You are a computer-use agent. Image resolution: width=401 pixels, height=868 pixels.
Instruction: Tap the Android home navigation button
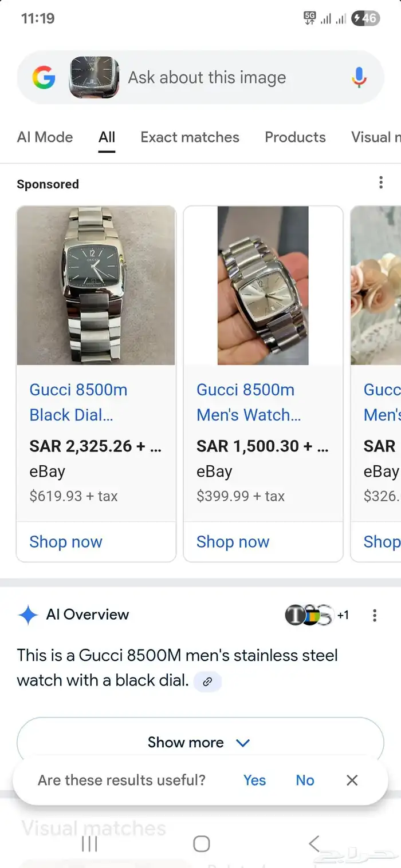[201, 843]
